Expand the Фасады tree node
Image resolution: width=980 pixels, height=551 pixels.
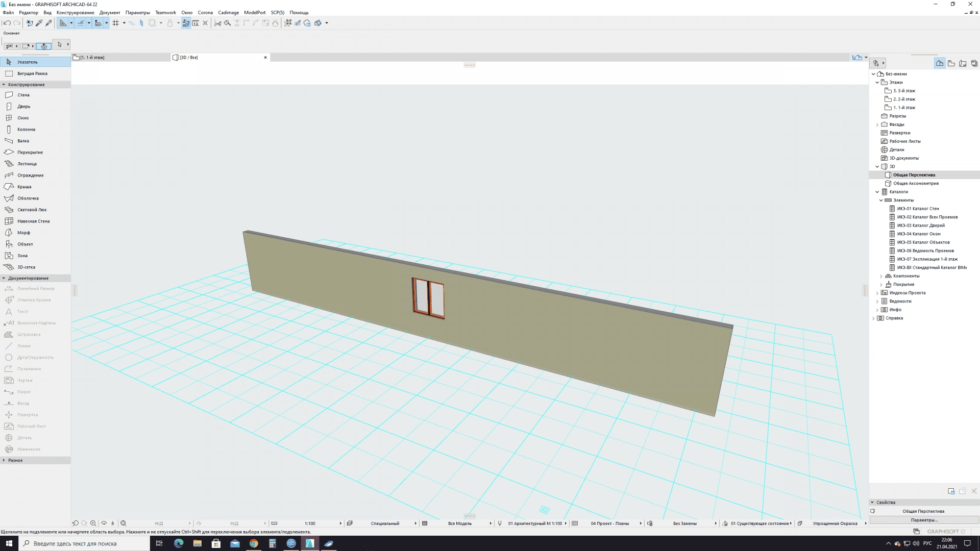click(877, 124)
